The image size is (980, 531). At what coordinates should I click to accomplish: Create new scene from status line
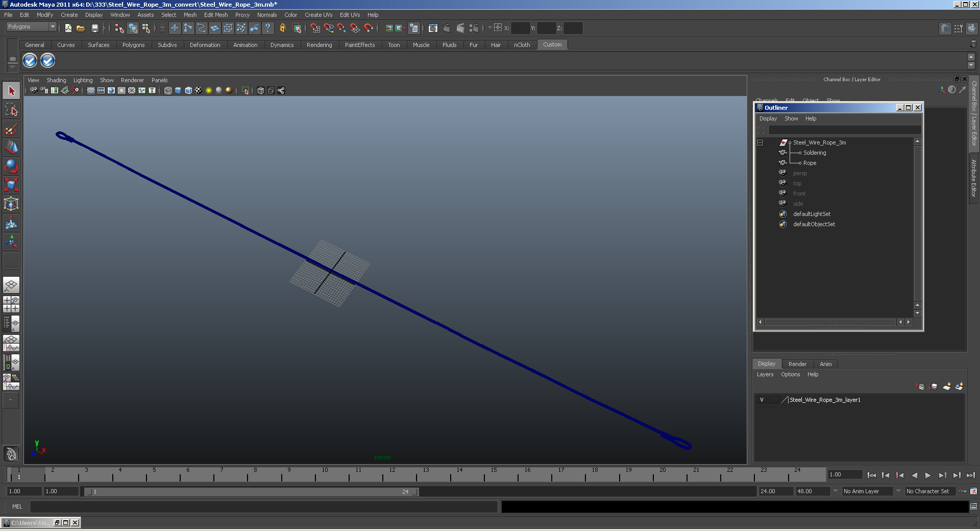[x=68, y=28]
